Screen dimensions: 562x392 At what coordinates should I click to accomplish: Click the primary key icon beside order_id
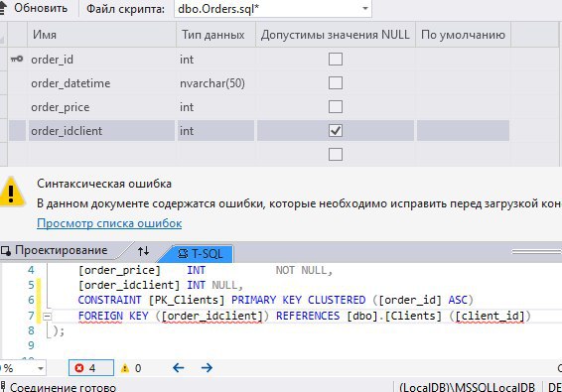[x=17, y=59]
